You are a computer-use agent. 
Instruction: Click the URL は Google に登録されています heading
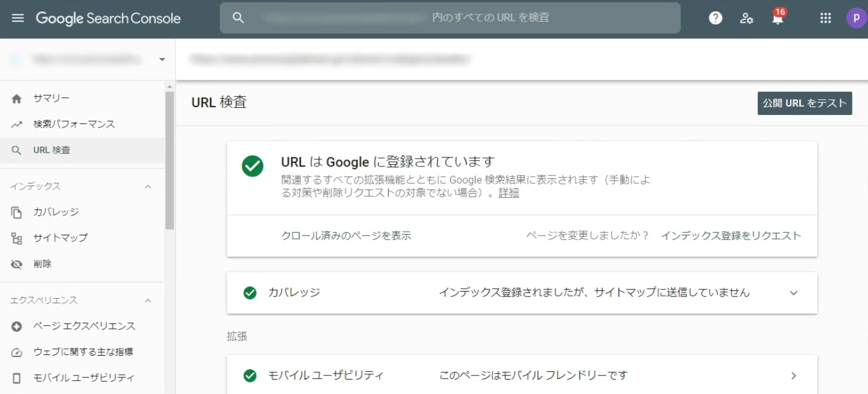coord(388,162)
